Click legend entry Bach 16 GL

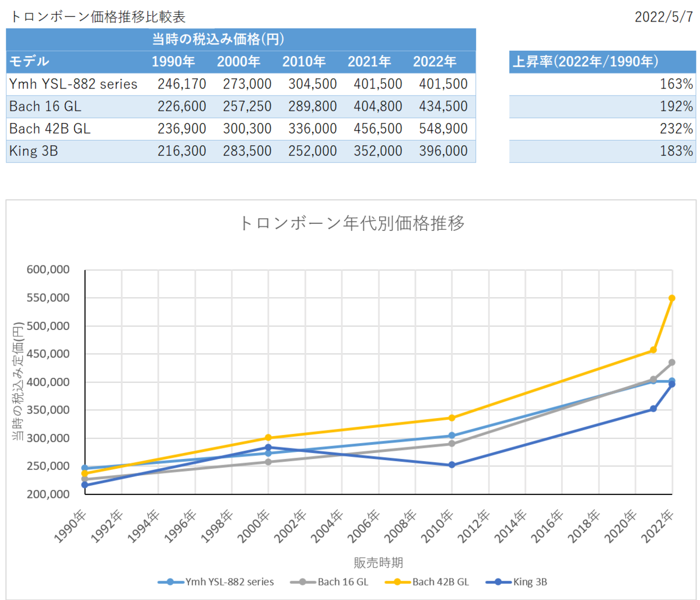point(330,582)
